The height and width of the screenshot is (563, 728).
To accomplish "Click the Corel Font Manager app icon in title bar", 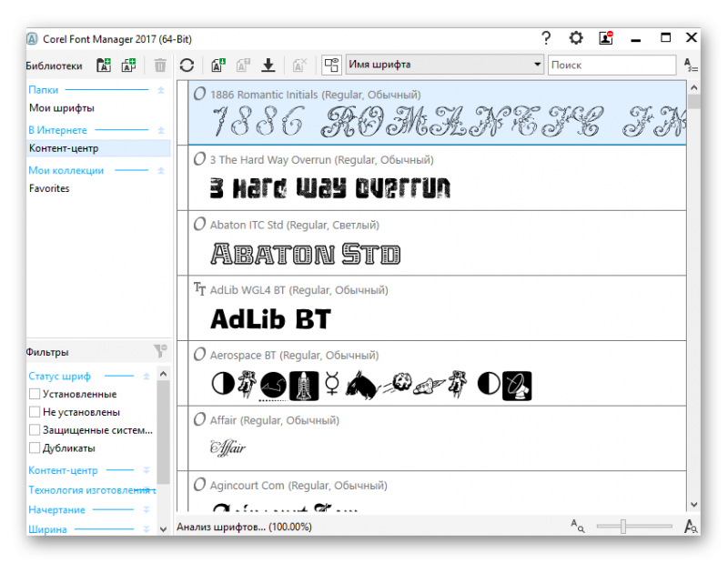I will point(32,39).
